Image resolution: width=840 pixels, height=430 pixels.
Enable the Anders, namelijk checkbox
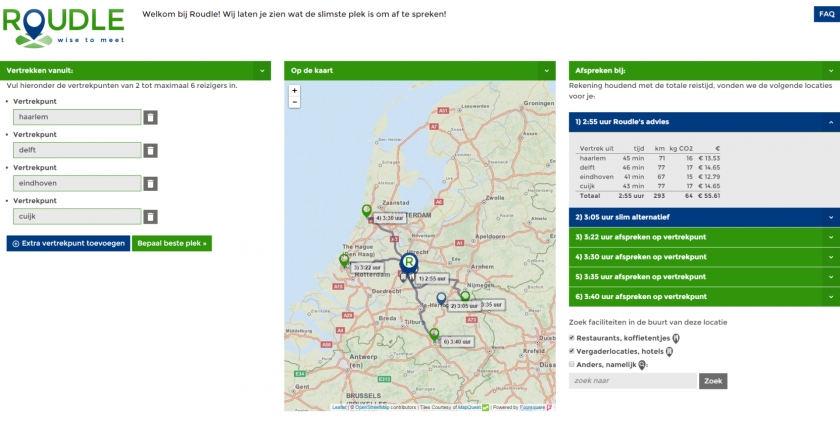[x=572, y=364]
